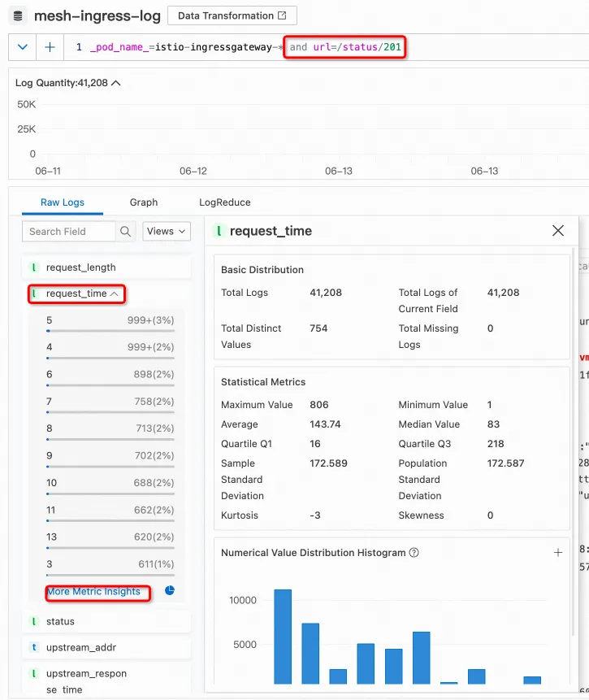This screenshot has width=589, height=700.
Task: Open the Data Transformation button
Action: pos(232,15)
